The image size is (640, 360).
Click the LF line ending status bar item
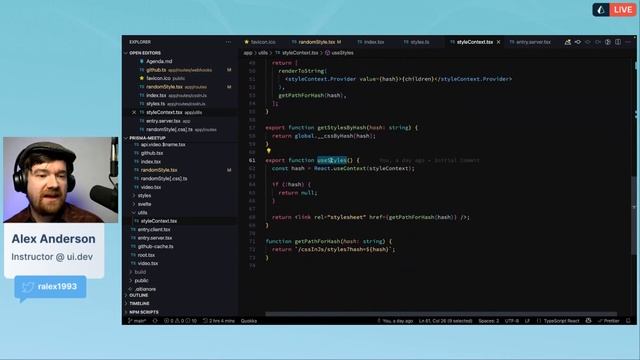pos(527,321)
